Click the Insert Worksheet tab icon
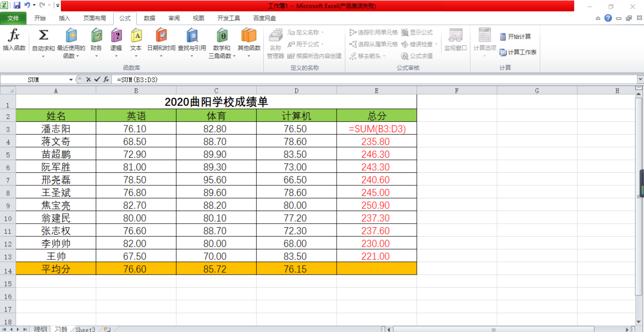644x332 pixels. click(x=107, y=329)
